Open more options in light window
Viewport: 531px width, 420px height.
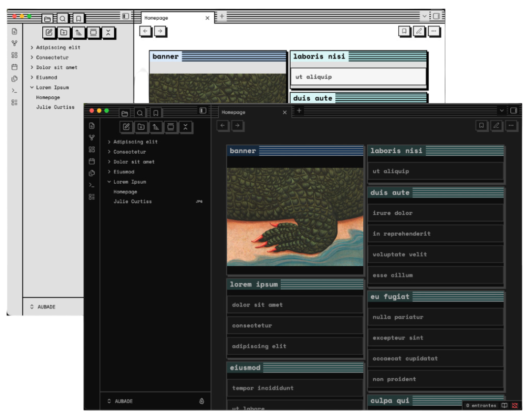434,31
